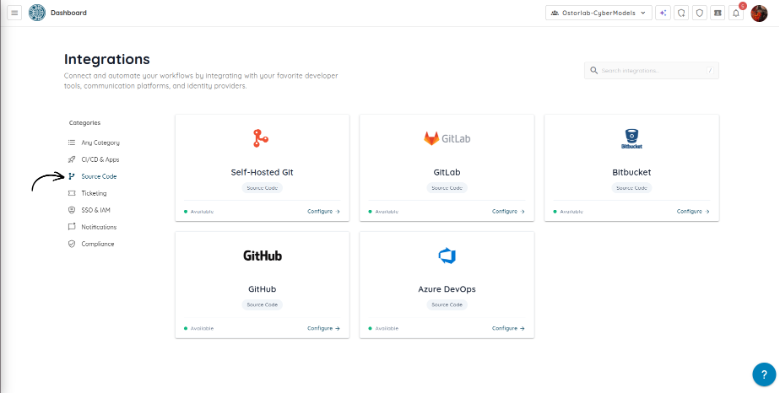Configure the Bitbucket integration
Viewport: 779px width, 393px height.
[693, 211]
